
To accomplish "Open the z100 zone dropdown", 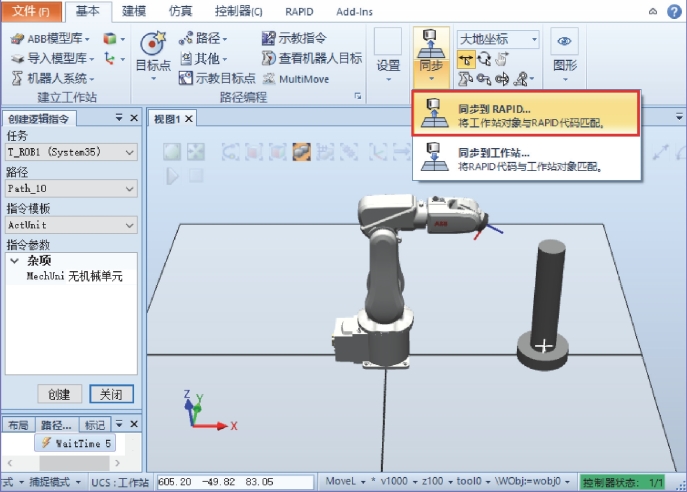I will [437, 481].
